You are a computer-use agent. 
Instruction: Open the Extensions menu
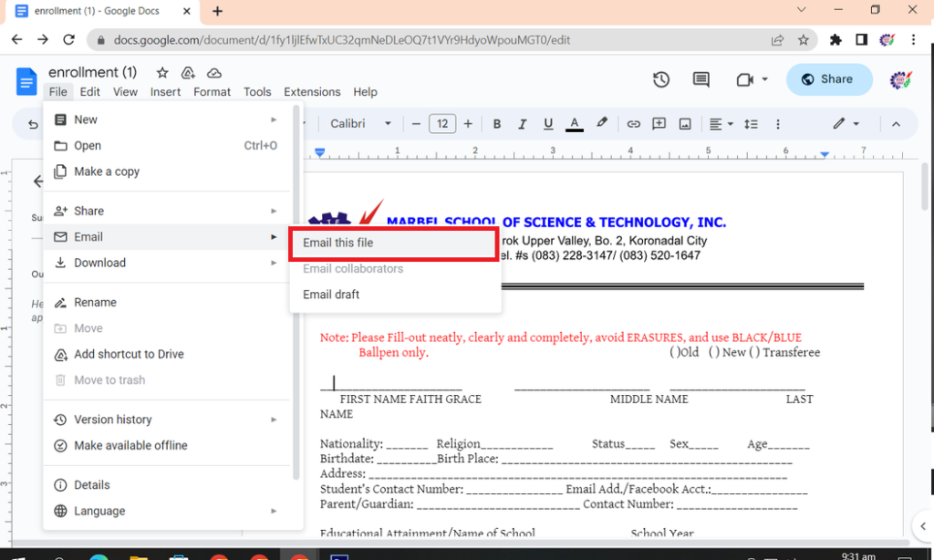[x=312, y=91]
